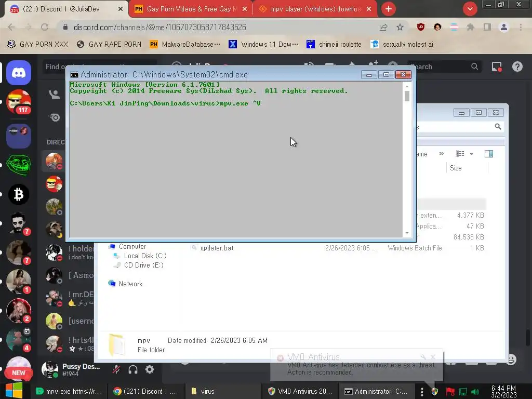Open Discord inbox icon
Image resolution: width=532 pixels, height=399 pixels.
[x=497, y=67]
